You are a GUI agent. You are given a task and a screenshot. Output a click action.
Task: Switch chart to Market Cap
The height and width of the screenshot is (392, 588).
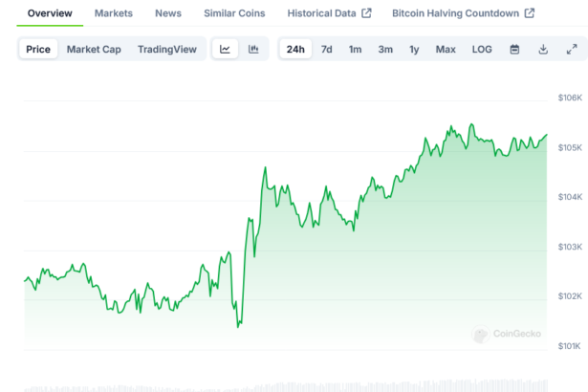(94, 50)
